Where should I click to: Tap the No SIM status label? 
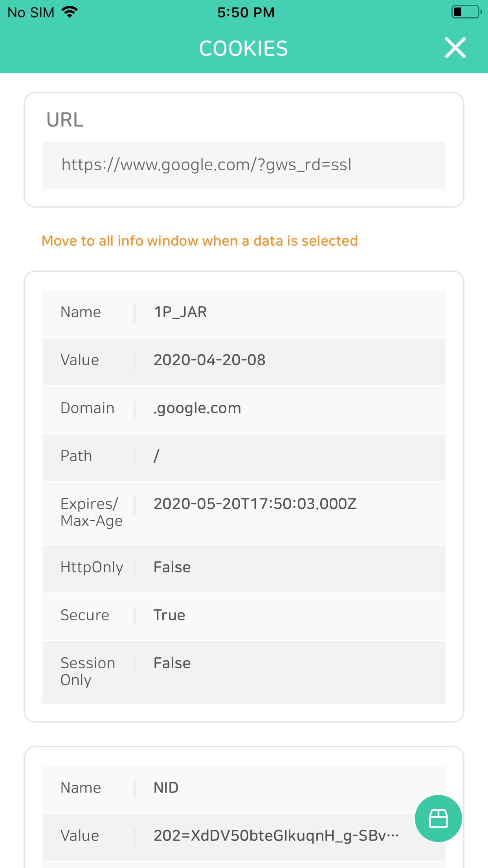click(x=31, y=12)
